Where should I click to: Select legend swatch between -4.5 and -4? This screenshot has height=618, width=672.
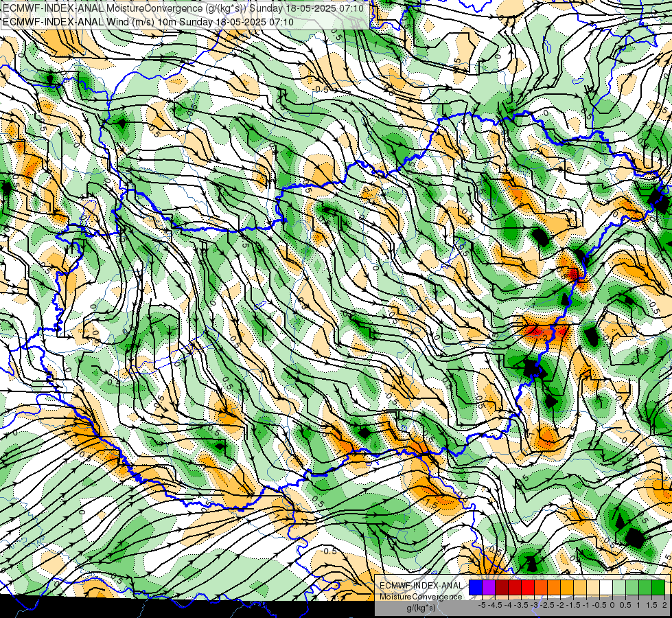click(502, 588)
